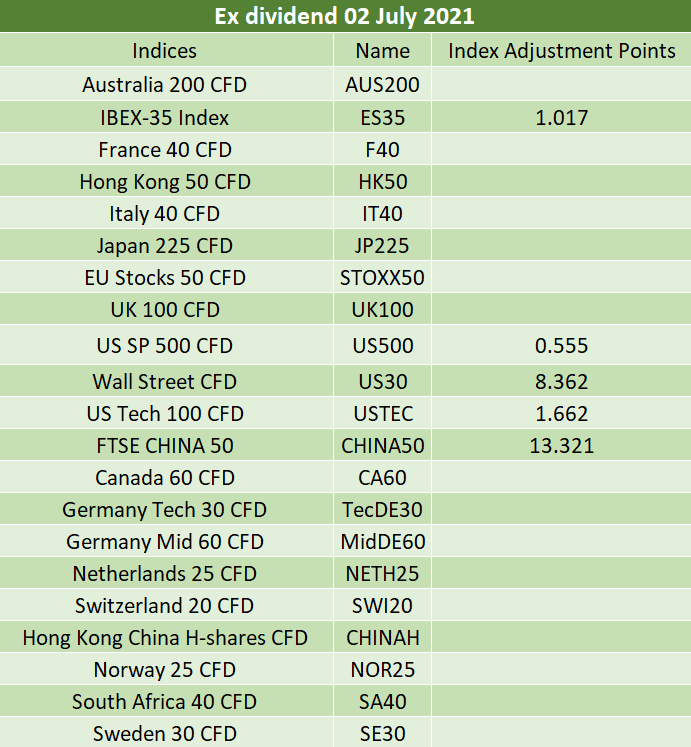691x747 pixels.
Task: Select the 8.362 value for US30
Action: pos(561,382)
